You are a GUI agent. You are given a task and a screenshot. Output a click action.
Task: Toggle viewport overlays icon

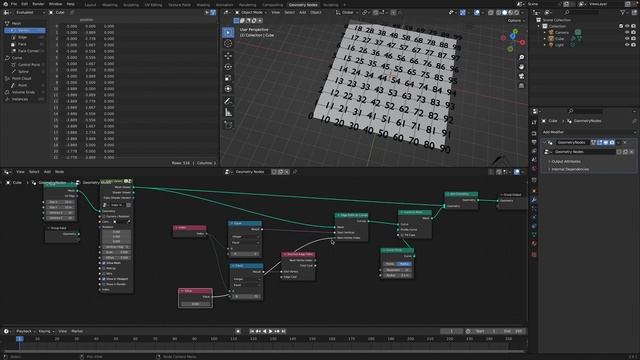pyautogui.click(x=477, y=13)
